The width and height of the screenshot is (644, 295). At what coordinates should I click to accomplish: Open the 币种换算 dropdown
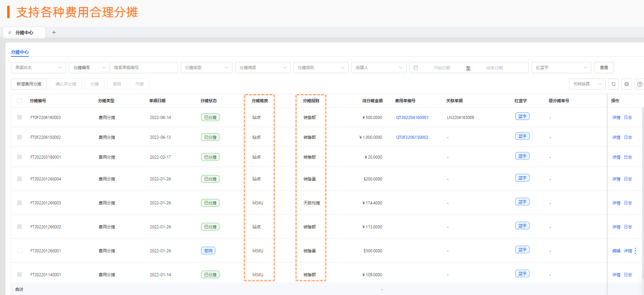587,84
